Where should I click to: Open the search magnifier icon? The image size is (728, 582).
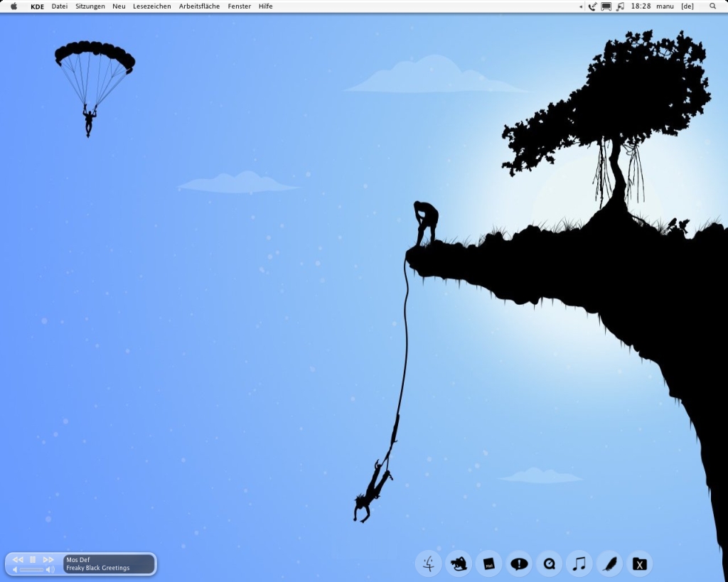click(x=712, y=6)
